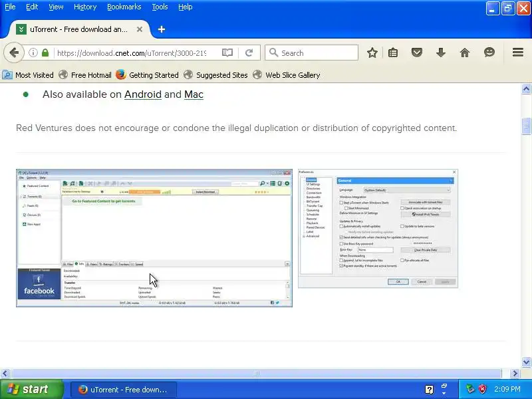The width and height of the screenshot is (532, 399).
Task: Open the History menu
Action: [85, 7]
